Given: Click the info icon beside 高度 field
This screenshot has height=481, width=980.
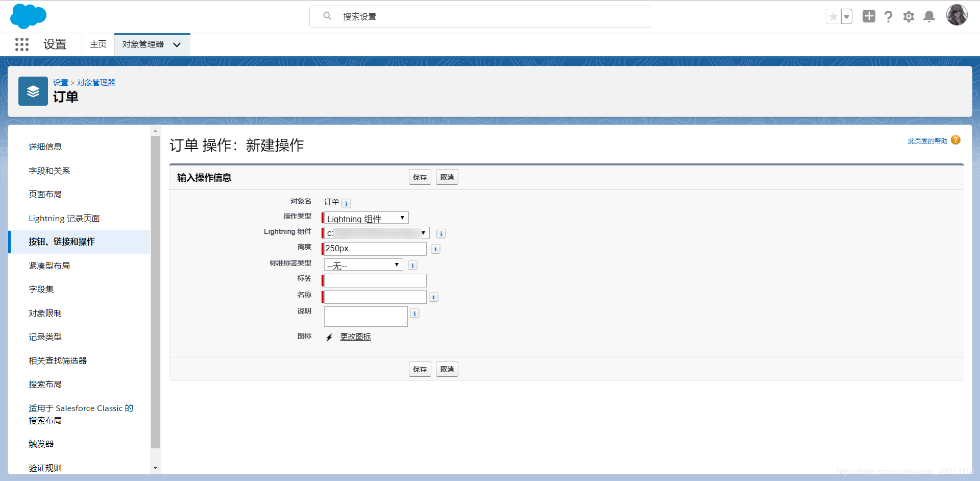Looking at the screenshot, I should click(435, 249).
